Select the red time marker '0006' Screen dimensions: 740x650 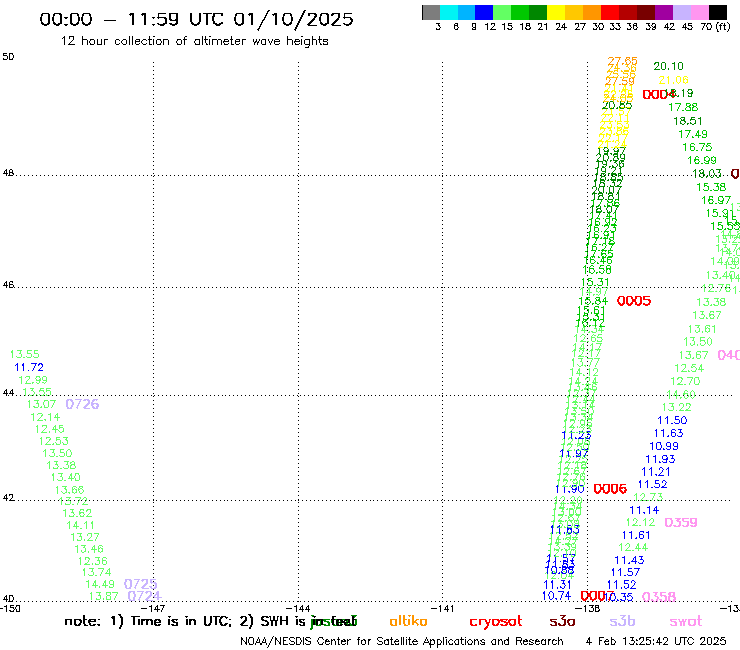coord(610,489)
